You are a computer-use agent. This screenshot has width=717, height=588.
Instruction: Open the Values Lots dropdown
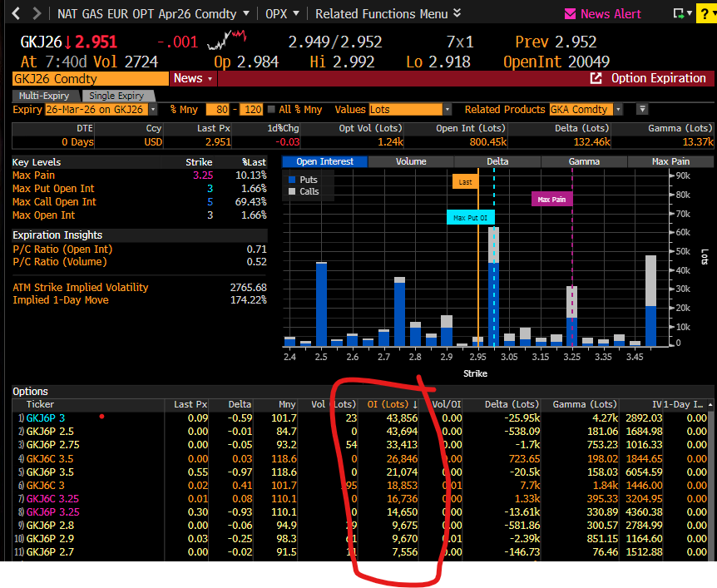pos(448,109)
